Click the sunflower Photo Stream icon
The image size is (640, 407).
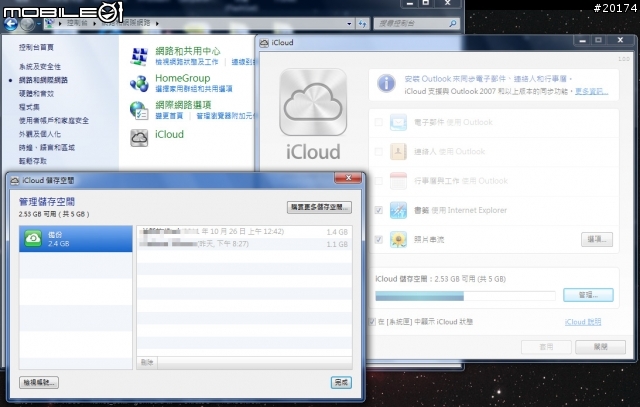(398, 240)
